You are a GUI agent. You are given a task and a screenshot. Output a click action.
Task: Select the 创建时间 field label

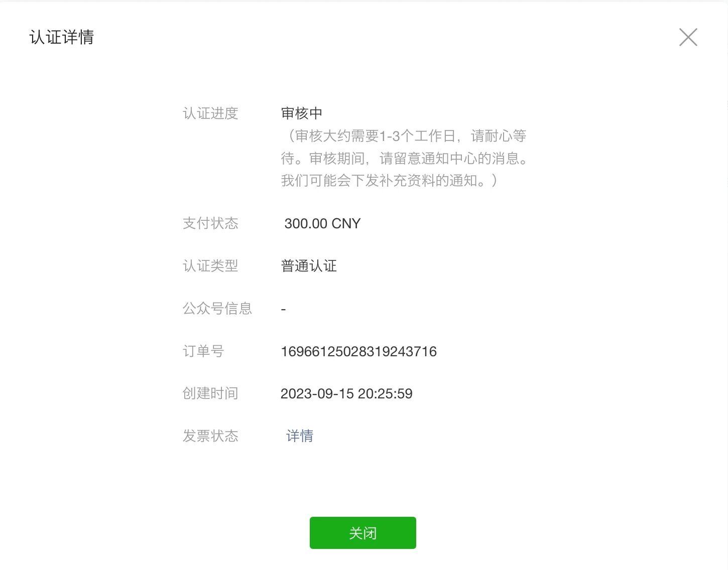(210, 393)
